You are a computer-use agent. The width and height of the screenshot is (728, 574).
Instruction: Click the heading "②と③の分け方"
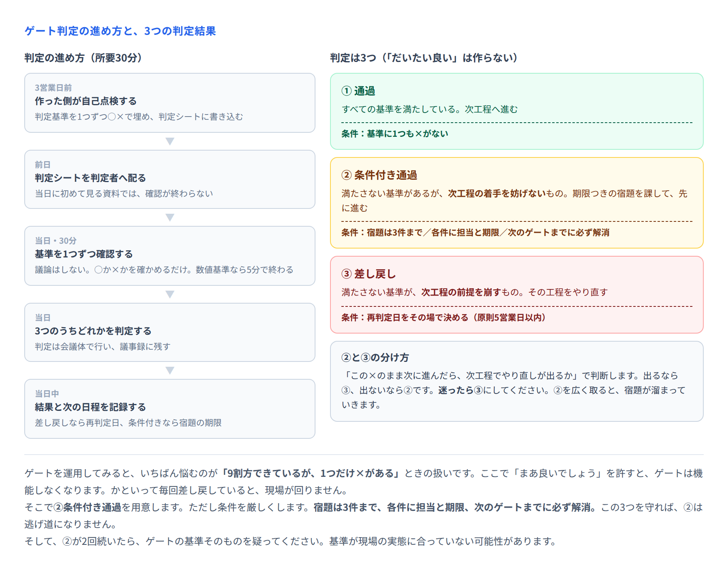pyautogui.click(x=375, y=357)
